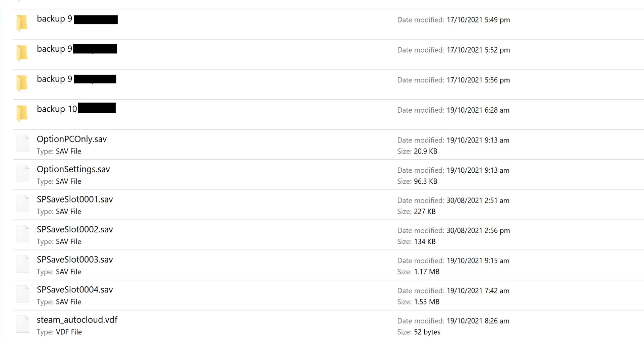This screenshot has width=644, height=342.
Task: Select the backup 10 folder icon
Action: [x=22, y=113]
